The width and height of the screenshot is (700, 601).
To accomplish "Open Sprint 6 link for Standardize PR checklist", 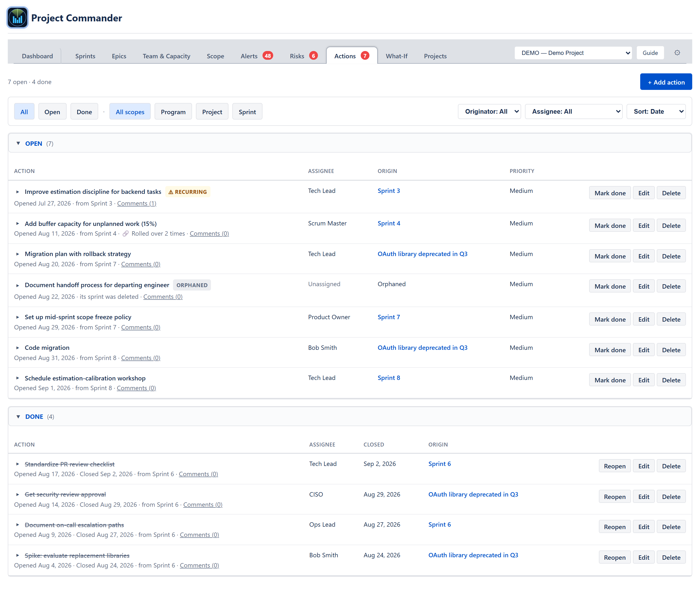I will click(x=439, y=464).
